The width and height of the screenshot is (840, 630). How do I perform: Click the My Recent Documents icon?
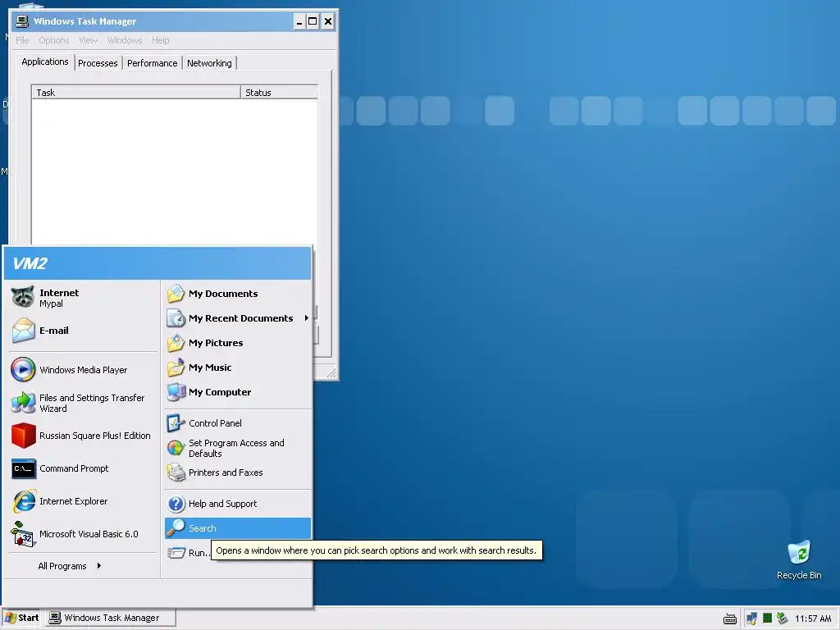click(176, 318)
